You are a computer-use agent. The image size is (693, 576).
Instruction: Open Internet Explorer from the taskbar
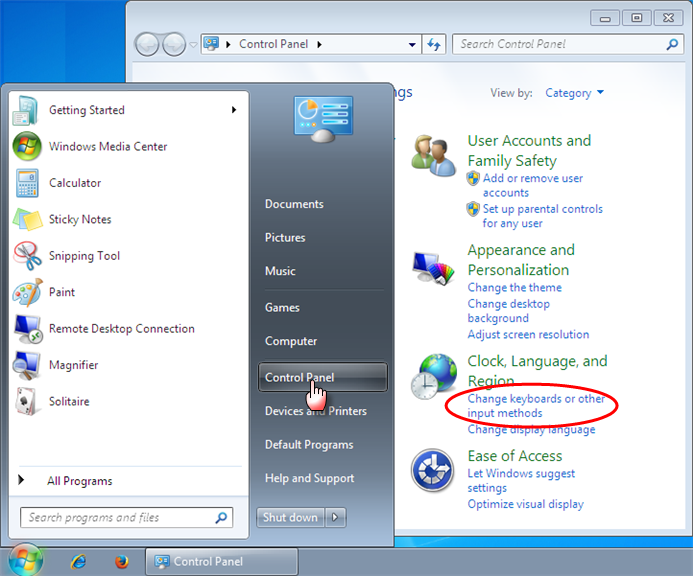tap(79, 561)
